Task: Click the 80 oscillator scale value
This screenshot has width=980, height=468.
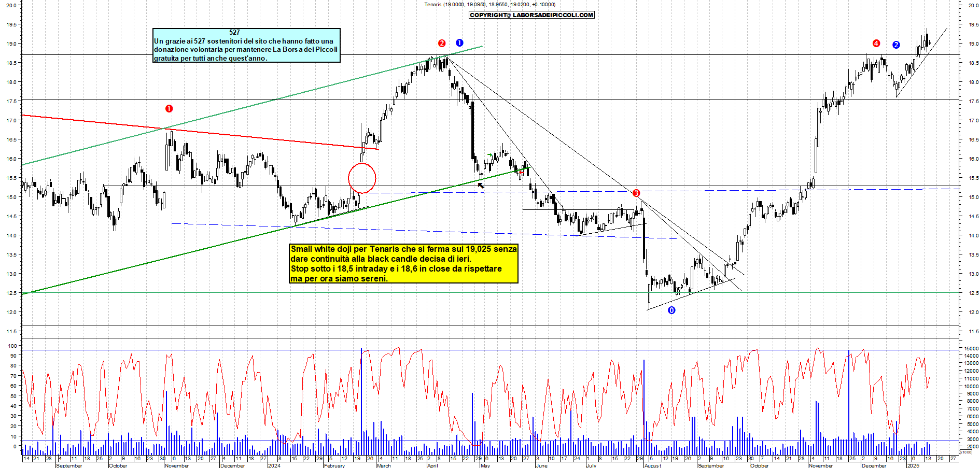Action: pos(14,366)
